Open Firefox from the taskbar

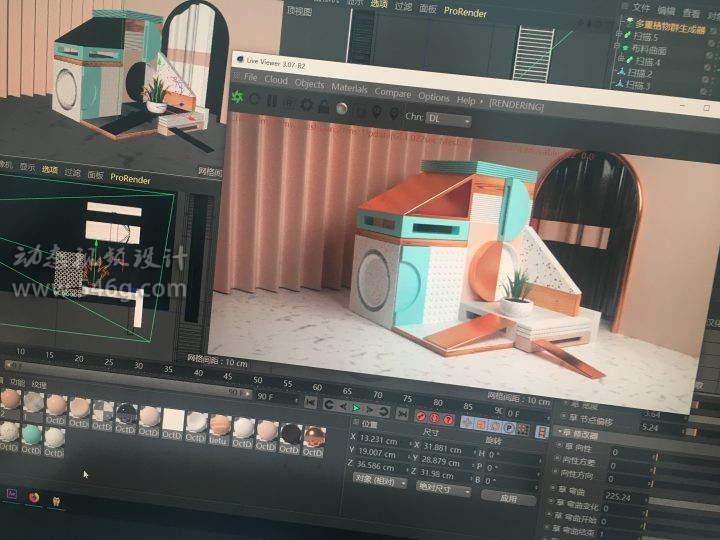pos(34,497)
